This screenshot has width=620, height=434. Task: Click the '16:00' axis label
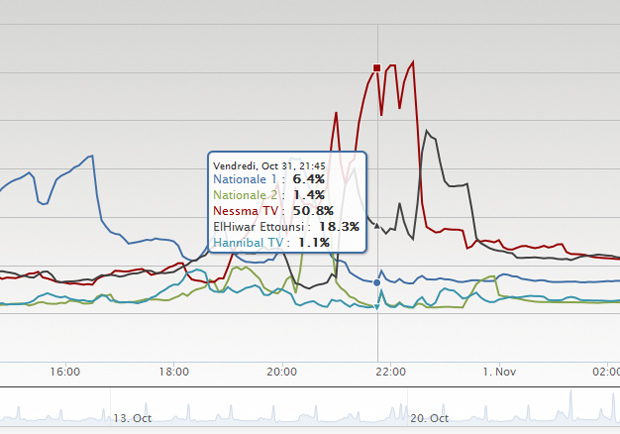click(65, 372)
